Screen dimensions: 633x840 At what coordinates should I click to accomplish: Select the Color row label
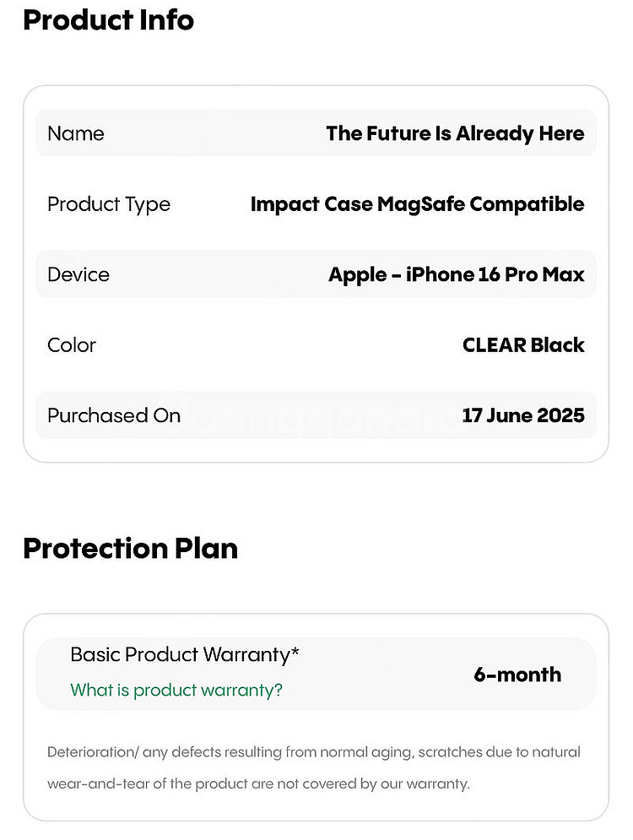71,345
